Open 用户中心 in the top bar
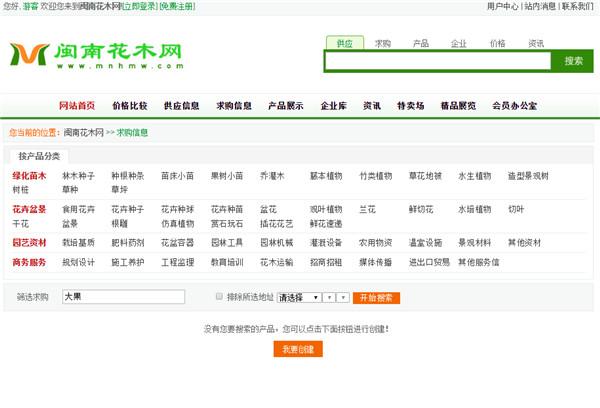The height and width of the screenshot is (408, 600). tap(502, 6)
